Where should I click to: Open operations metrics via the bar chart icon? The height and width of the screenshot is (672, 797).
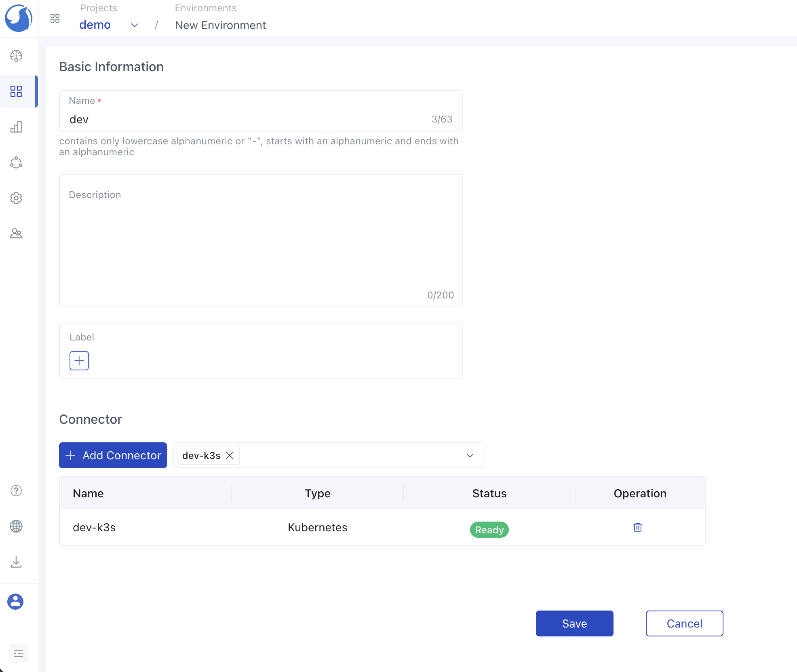click(x=16, y=127)
